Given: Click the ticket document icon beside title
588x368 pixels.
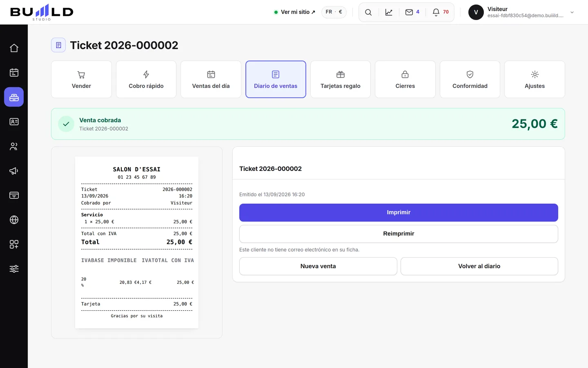Looking at the screenshot, I should tap(58, 45).
